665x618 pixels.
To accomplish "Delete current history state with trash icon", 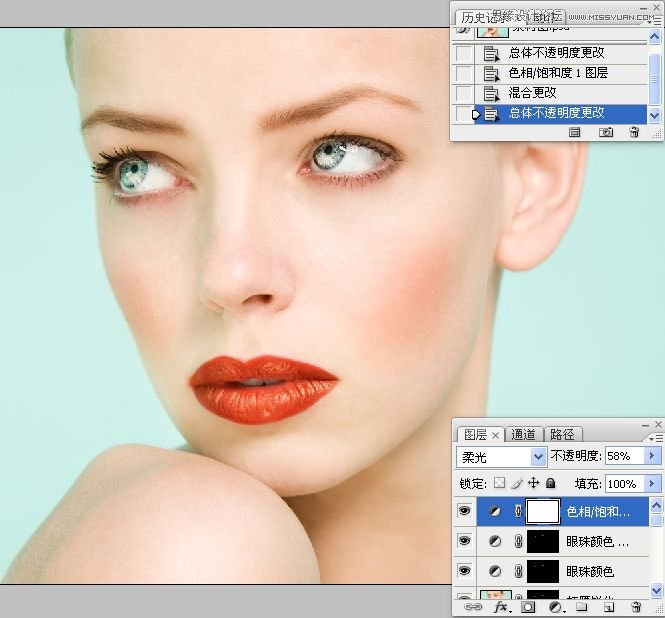I will pyautogui.click(x=634, y=132).
